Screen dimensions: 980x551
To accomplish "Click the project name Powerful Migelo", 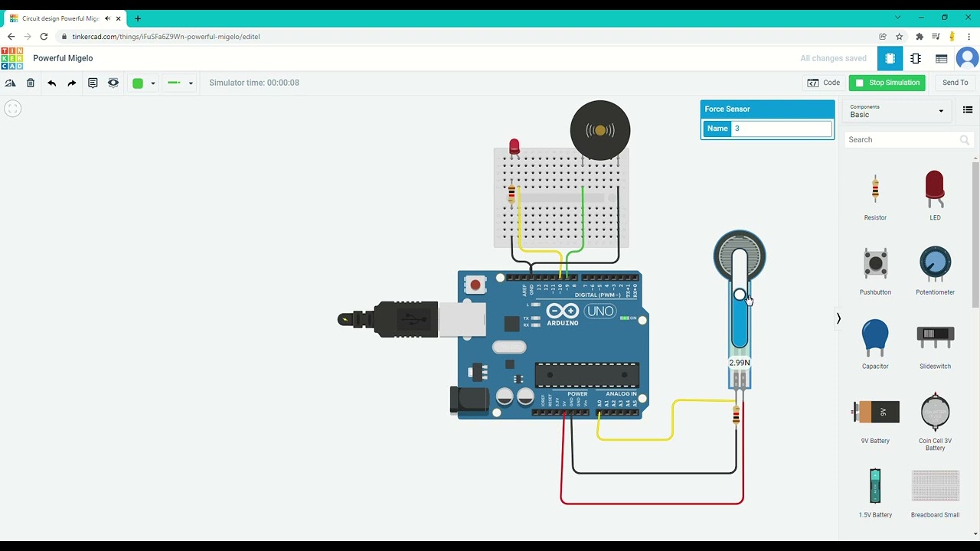I will tap(63, 58).
